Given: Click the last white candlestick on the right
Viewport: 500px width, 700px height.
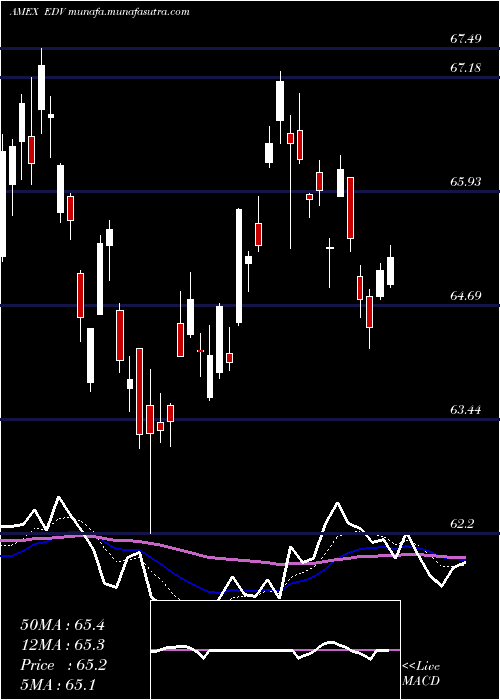Looking at the screenshot, I should click(x=391, y=271).
